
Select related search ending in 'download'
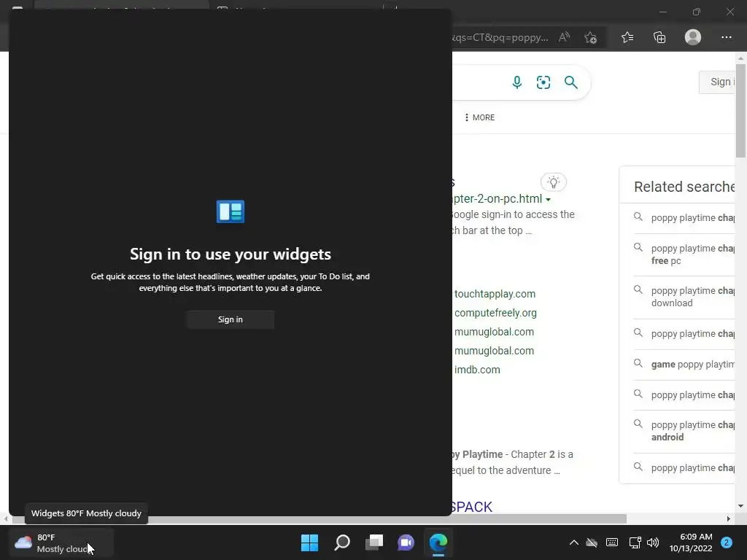click(684, 297)
